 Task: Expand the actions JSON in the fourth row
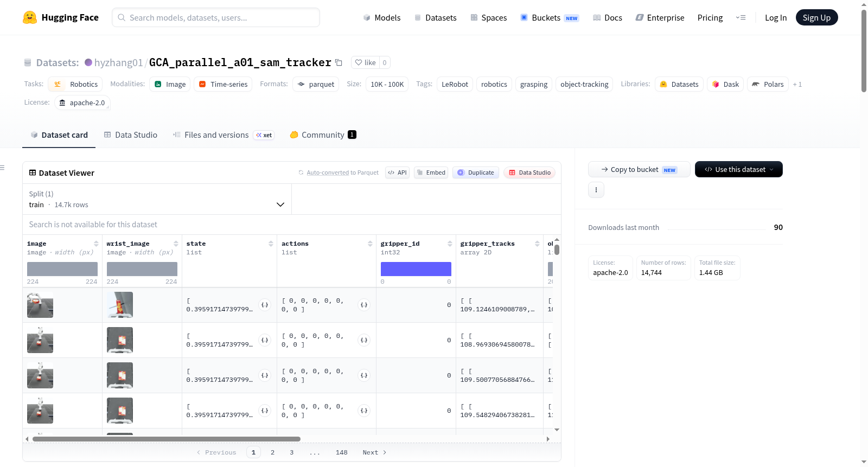(x=364, y=411)
